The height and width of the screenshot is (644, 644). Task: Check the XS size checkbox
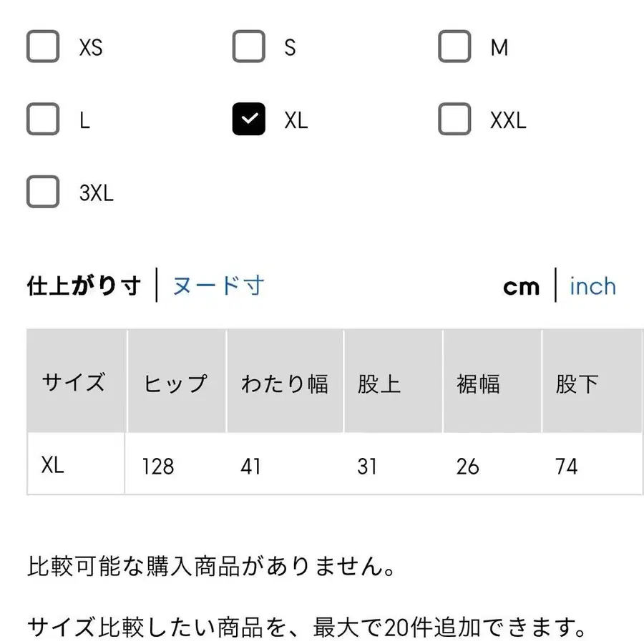pos(43,47)
